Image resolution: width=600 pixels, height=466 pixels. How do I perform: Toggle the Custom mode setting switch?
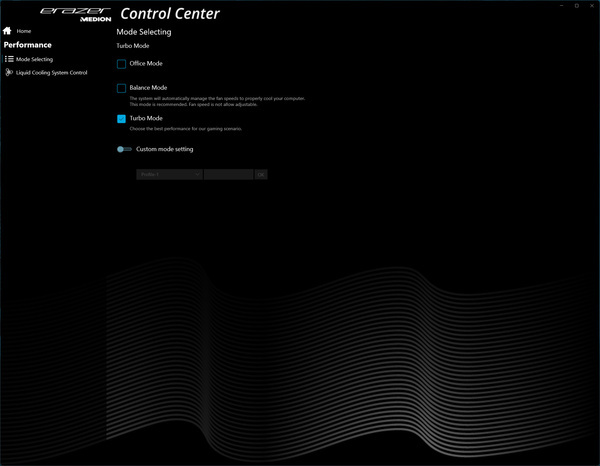[x=124, y=149]
